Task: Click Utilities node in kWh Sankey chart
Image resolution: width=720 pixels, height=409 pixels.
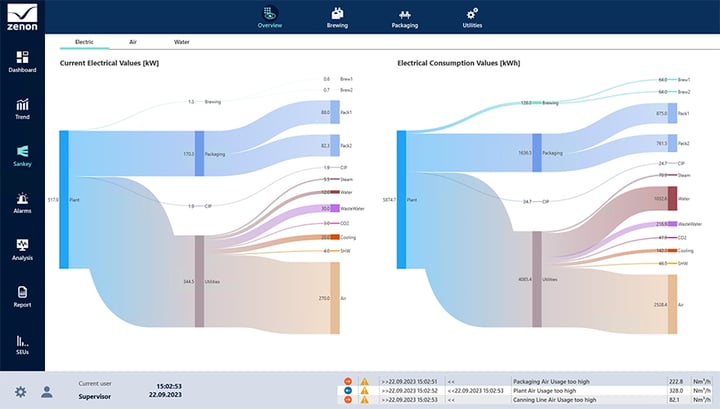Action: pos(537,279)
